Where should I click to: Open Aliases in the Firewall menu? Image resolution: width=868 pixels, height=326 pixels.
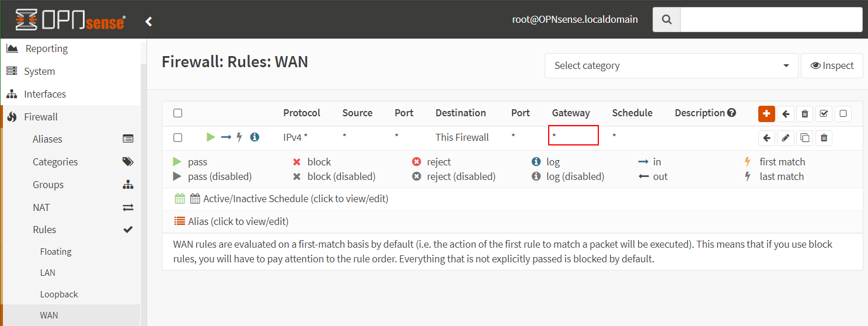point(47,139)
